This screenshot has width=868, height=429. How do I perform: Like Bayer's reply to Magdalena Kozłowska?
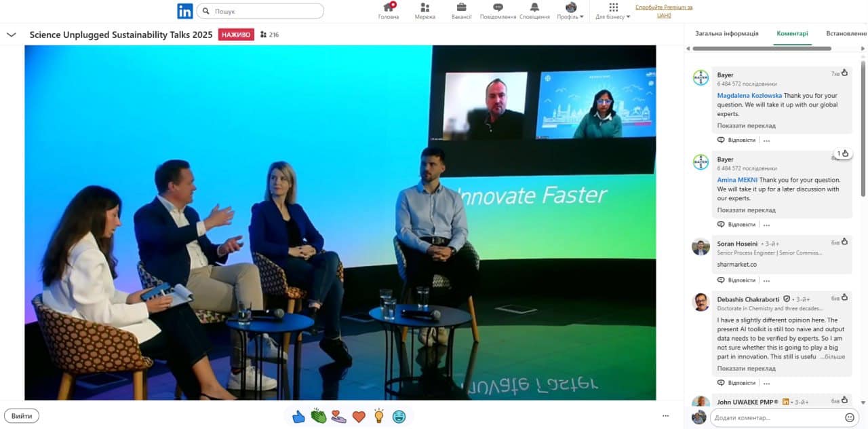tap(844, 73)
